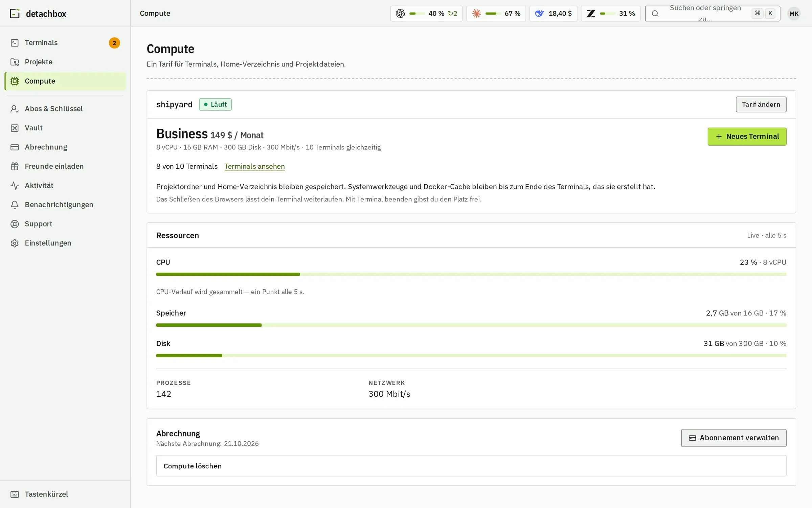Open the Abrechnung card icon in sidebar
The width and height of the screenshot is (812, 508).
[15, 147]
